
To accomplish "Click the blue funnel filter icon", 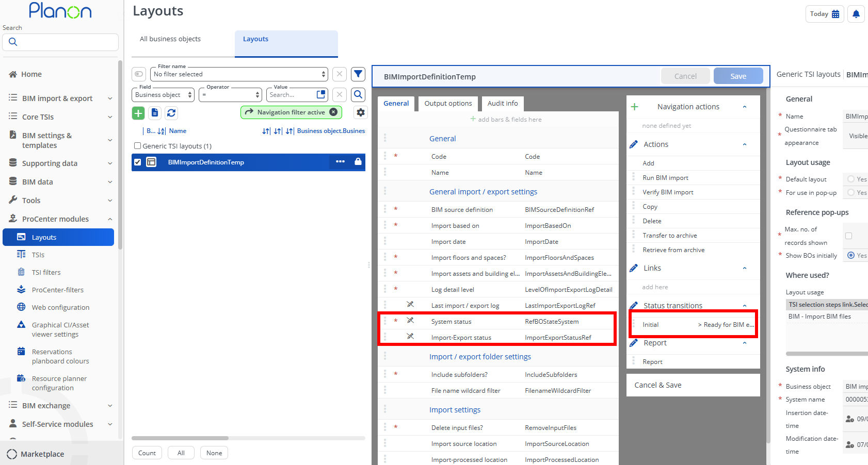I will click(358, 74).
